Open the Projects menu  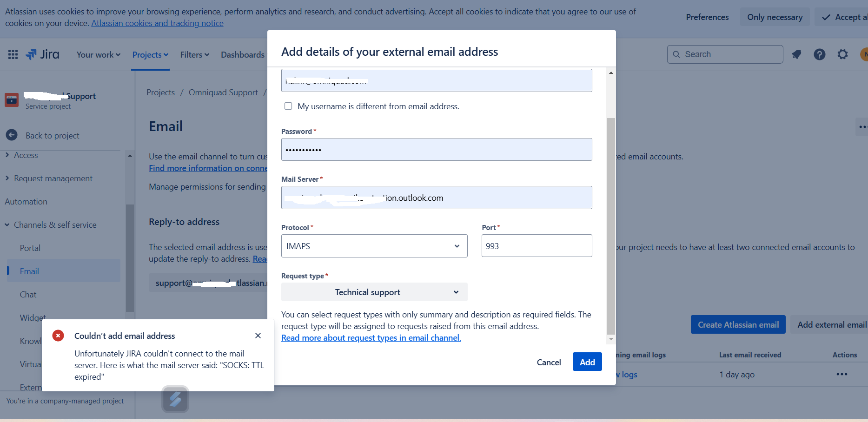(150, 54)
